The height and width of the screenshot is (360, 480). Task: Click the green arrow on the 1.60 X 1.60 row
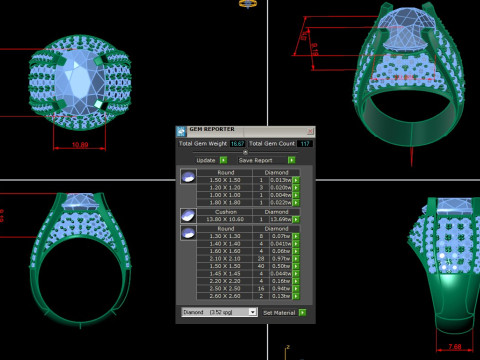coord(296,251)
